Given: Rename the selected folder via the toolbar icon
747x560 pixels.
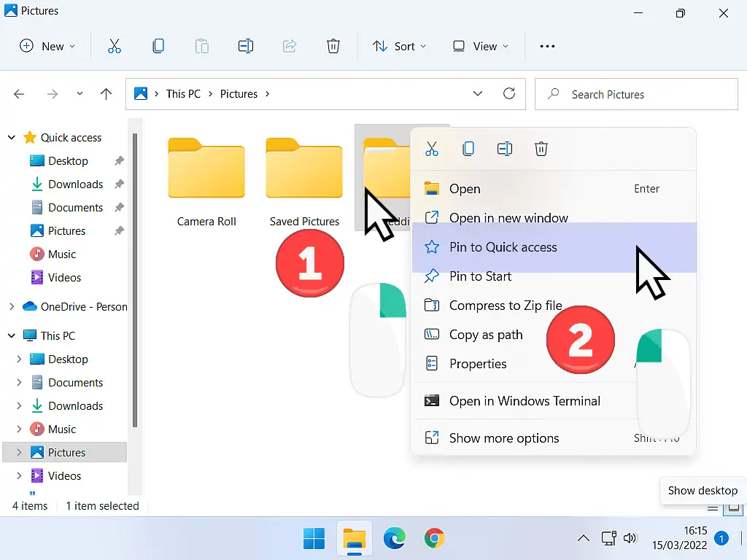Looking at the screenshot, I should pyautogui.click(x=246, y=46).
